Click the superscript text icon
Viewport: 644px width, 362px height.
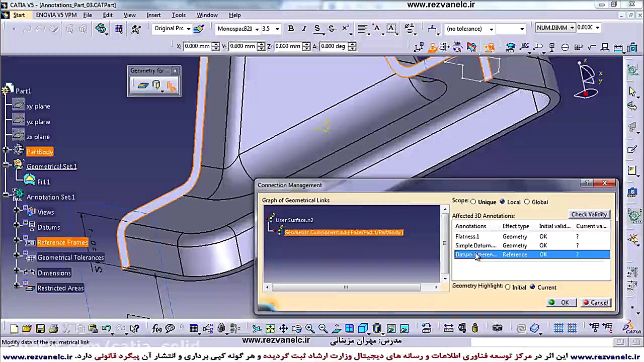point(346,29)
